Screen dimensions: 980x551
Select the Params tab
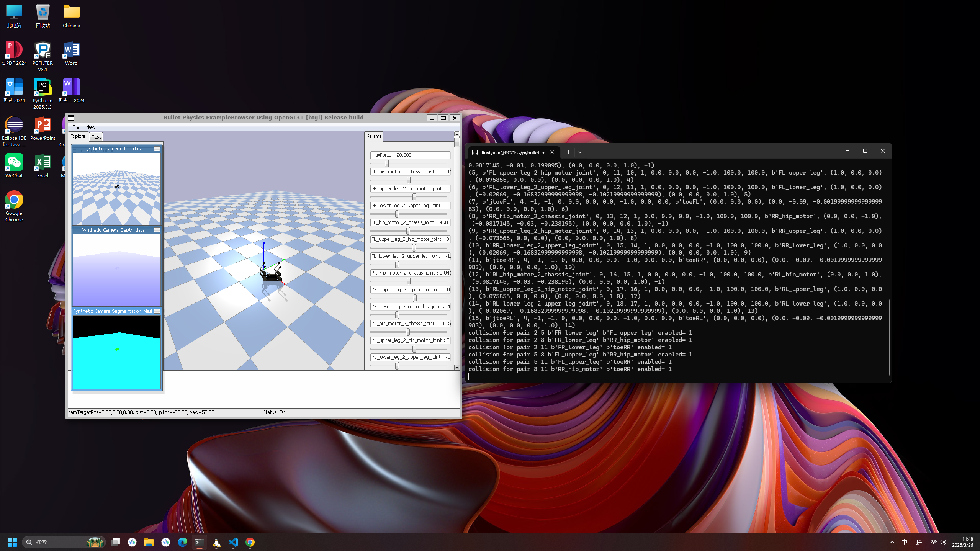point(374,136)
